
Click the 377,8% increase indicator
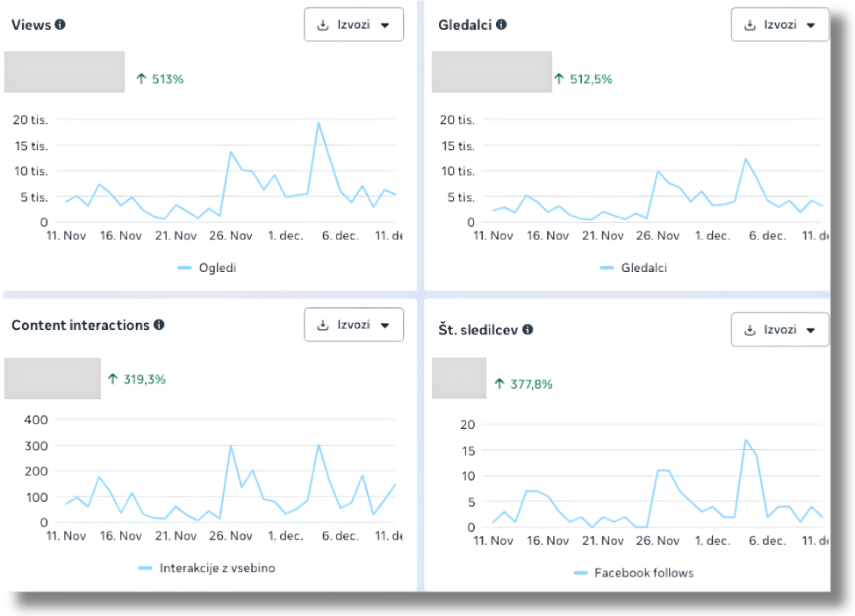(x=523, y=384)
